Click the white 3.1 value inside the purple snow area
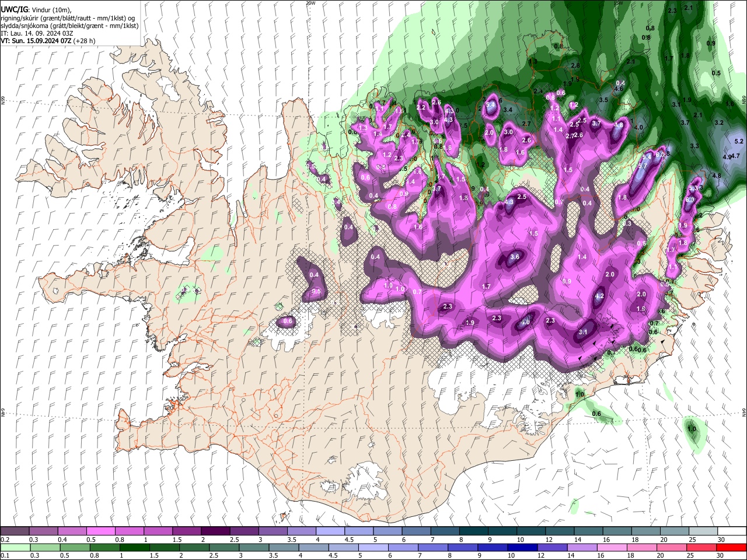Viewport: 747px width, 560px height. [583, 332]
